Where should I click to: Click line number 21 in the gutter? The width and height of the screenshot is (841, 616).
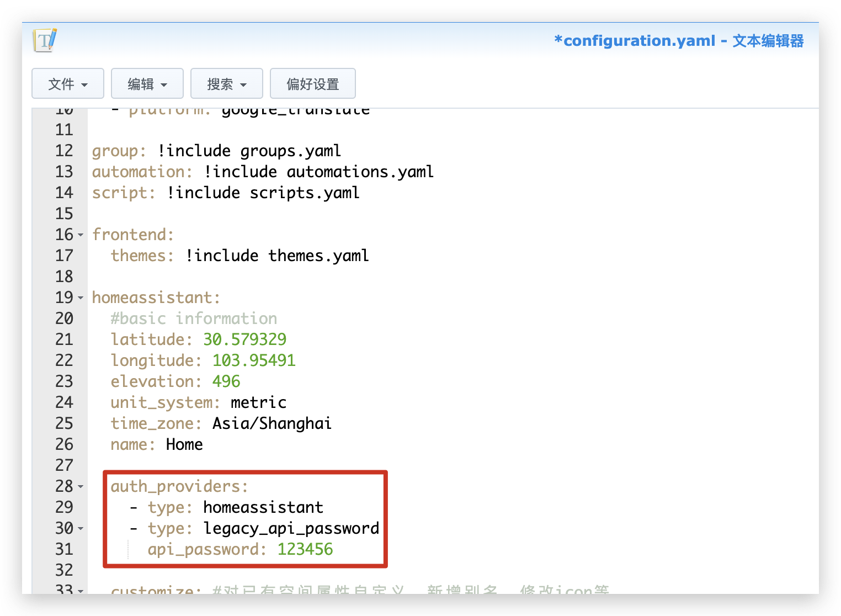[x=64, y=339]
